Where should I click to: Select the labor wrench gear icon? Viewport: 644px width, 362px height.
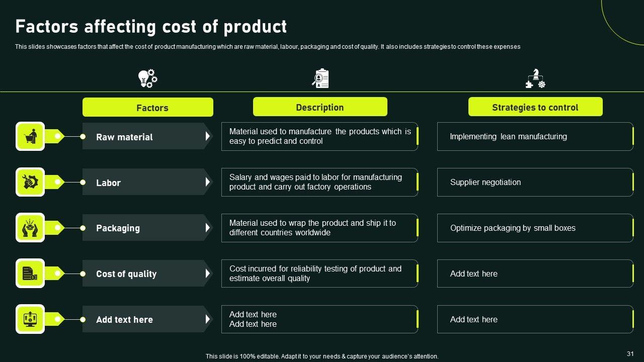point(30,182)
